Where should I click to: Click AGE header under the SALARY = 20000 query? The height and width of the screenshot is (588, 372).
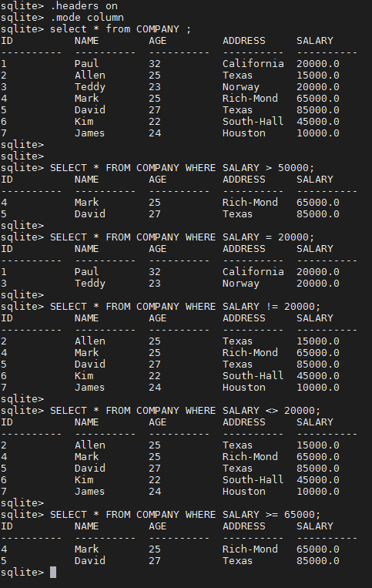[158, 249]
